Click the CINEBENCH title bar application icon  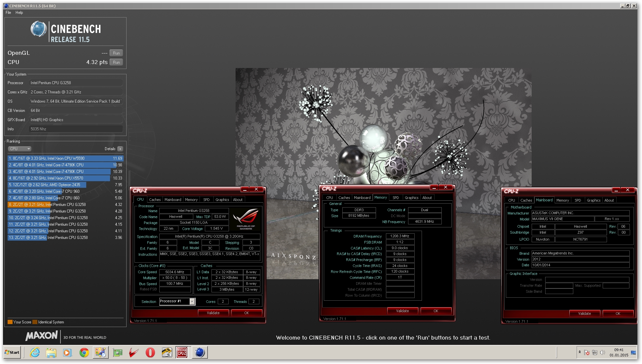6,6
